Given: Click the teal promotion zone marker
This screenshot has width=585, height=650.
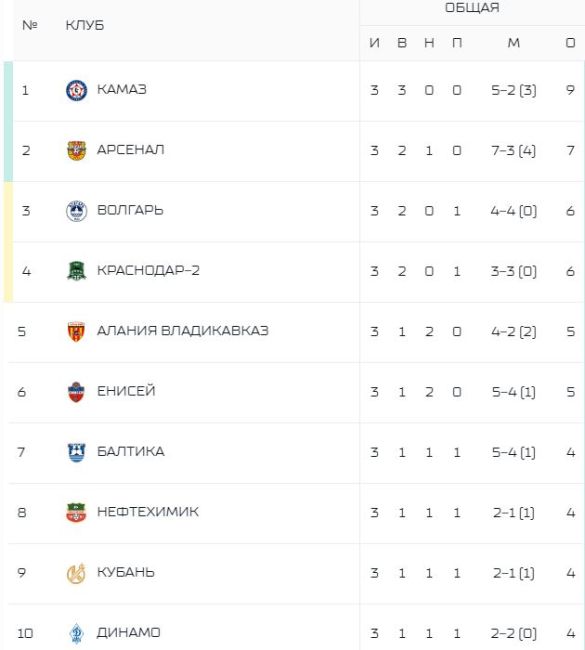Looking at the screenshot, I should pos(8,121).
